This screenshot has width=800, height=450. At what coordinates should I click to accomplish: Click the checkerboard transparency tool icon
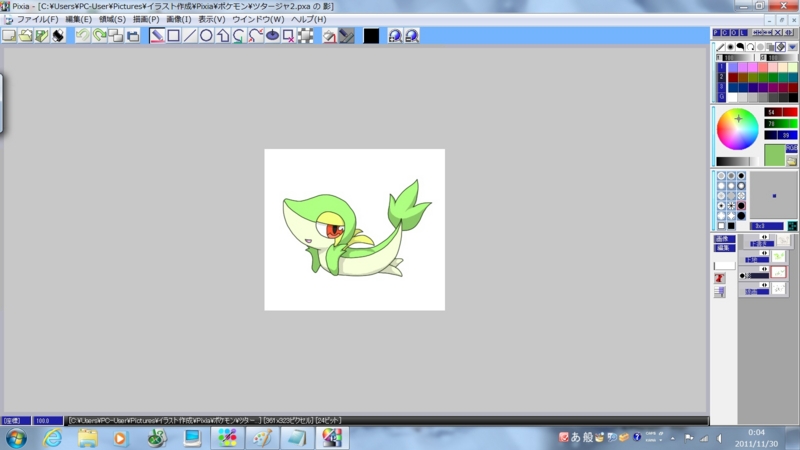click(x=305, y=36)
